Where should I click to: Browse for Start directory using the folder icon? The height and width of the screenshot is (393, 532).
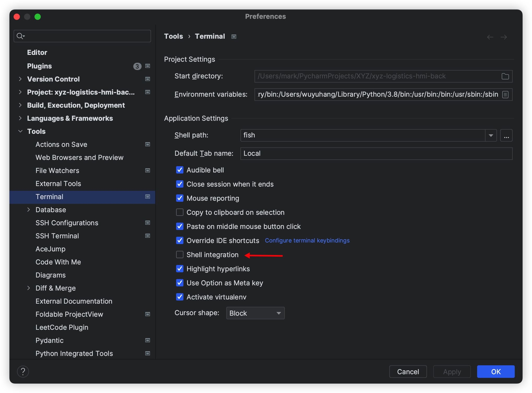coord(505,76)
